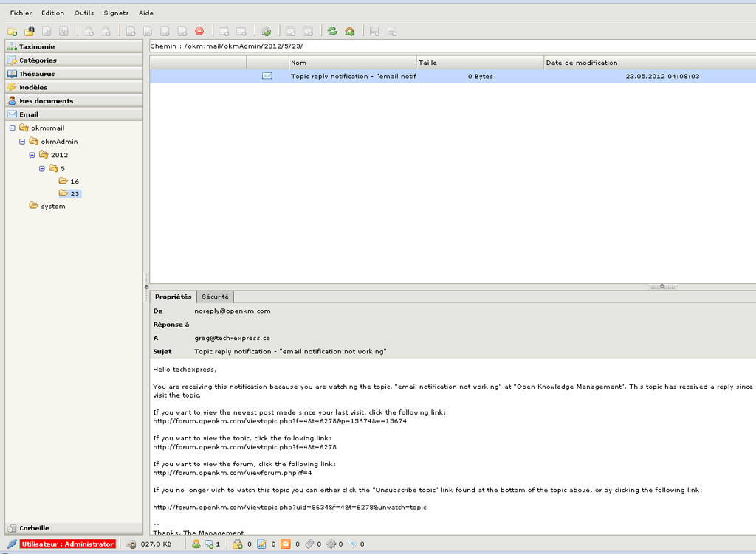Toggle the lock icon in the toolbar
The image size is (756, 554).
pyautogui.click(x=87, y=31)
